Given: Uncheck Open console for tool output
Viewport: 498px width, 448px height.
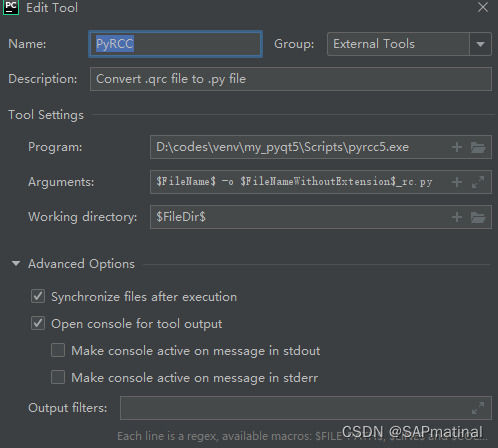Looking at the screenshot, I should (38, 323).
